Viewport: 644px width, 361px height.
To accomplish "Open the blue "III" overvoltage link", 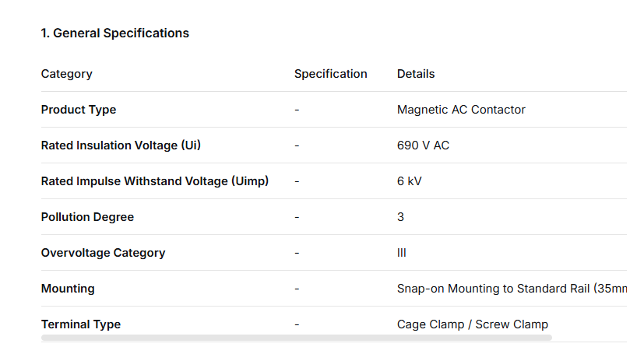I will 402,253.
